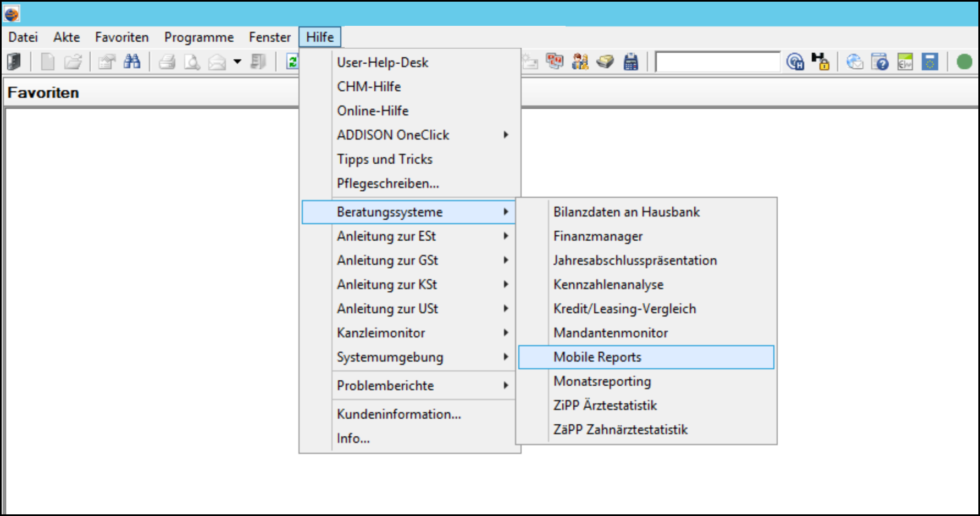
Task: Select Mobile Reports from the submenu
Action: pos(646,357)
